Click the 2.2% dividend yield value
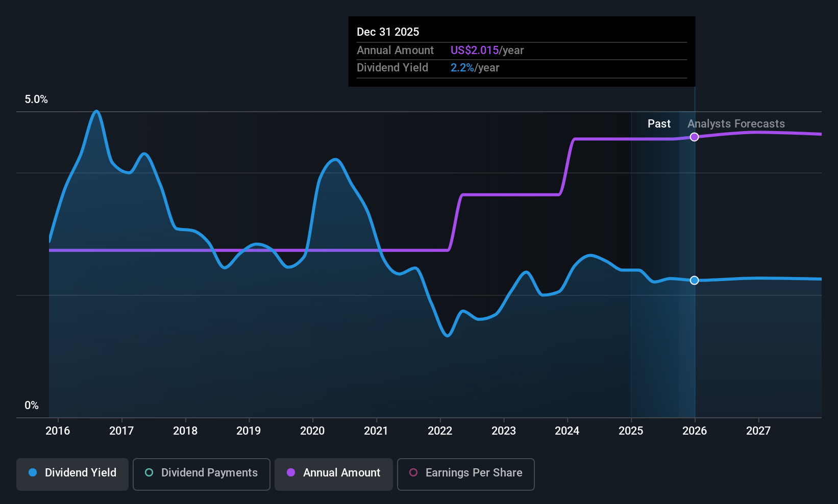This screenshot has height=504, width=838. 461,67
